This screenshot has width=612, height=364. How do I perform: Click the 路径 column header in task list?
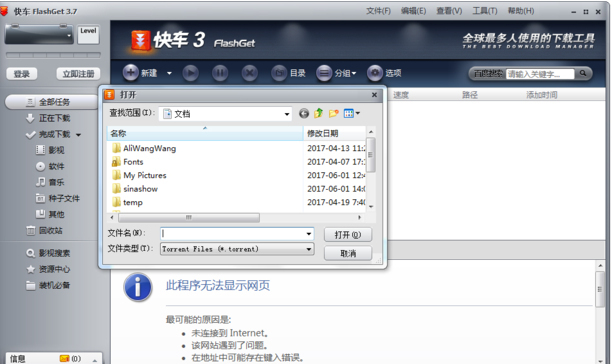pos(470,95)
